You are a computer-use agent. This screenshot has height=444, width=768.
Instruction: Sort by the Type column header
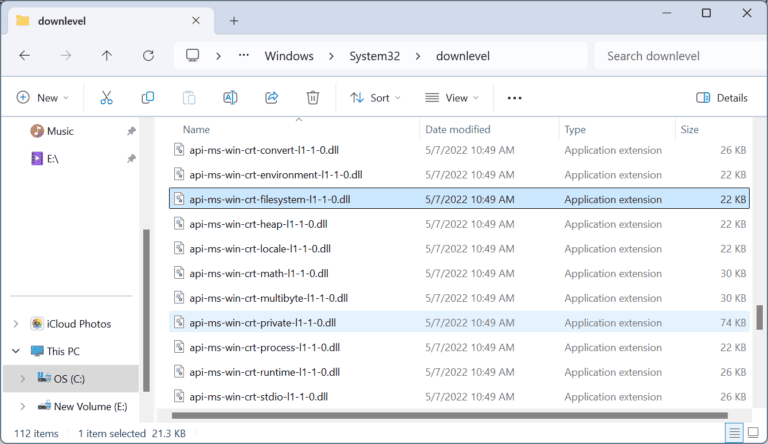(575, 129)
